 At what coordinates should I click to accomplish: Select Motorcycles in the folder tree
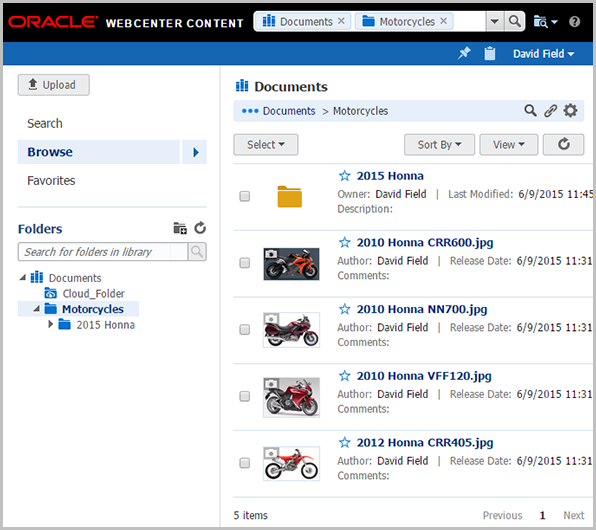(x=93, y=309)
